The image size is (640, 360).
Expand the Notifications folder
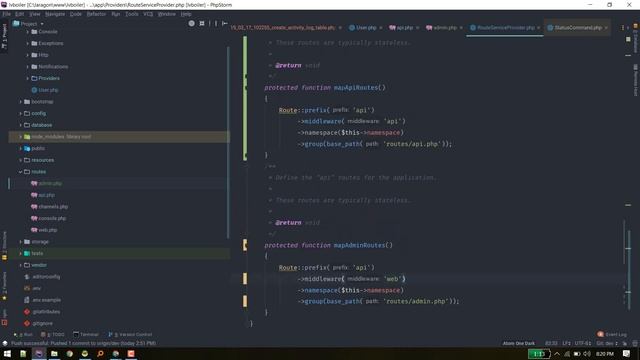coord(28,67)
